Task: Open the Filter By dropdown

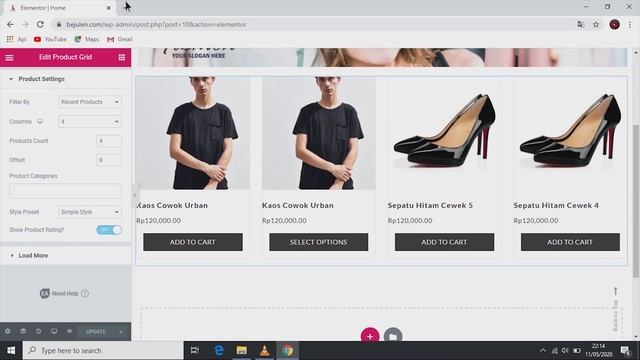Action: tap(90, 102)
